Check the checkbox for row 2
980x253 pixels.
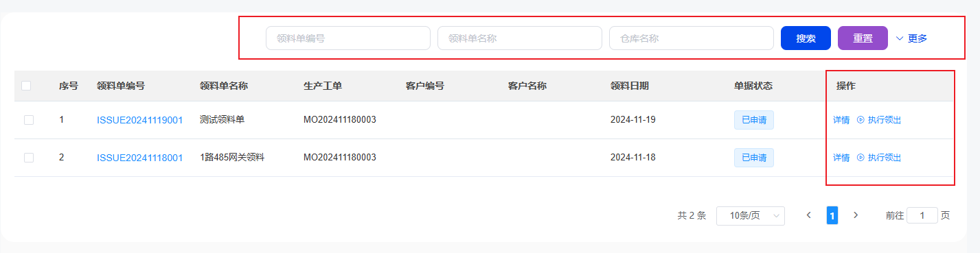point(29,158)
